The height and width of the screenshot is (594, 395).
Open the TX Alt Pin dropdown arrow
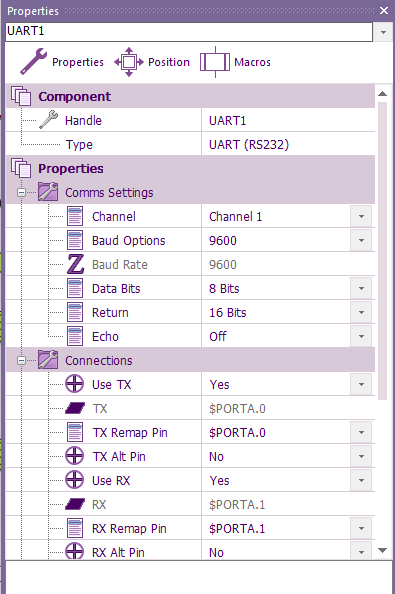[361, 456]
